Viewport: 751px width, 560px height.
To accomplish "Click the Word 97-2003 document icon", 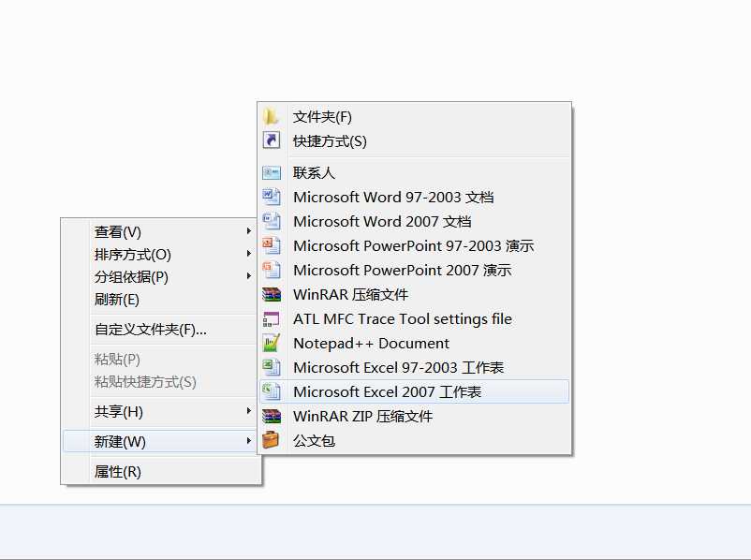I will [x=271, y=197].
